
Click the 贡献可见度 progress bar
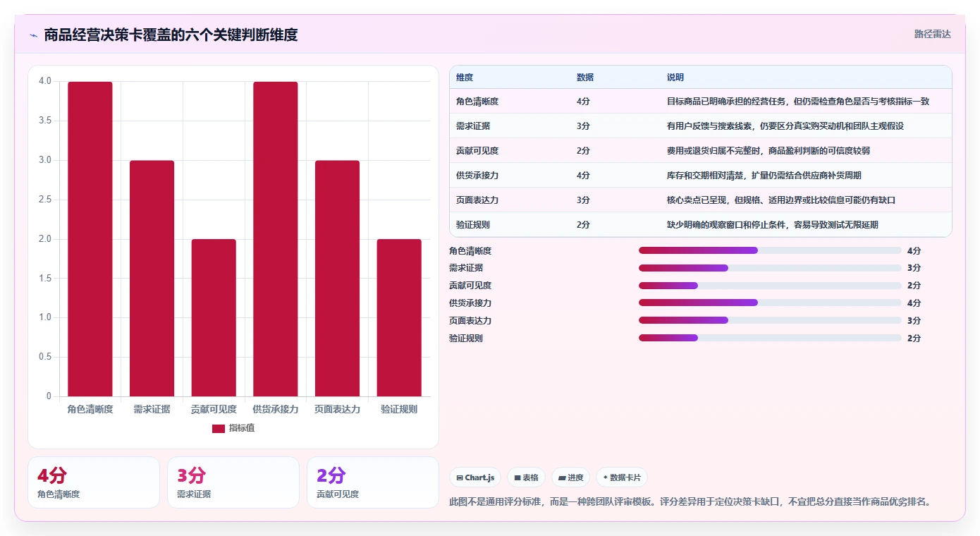[770, 286]
